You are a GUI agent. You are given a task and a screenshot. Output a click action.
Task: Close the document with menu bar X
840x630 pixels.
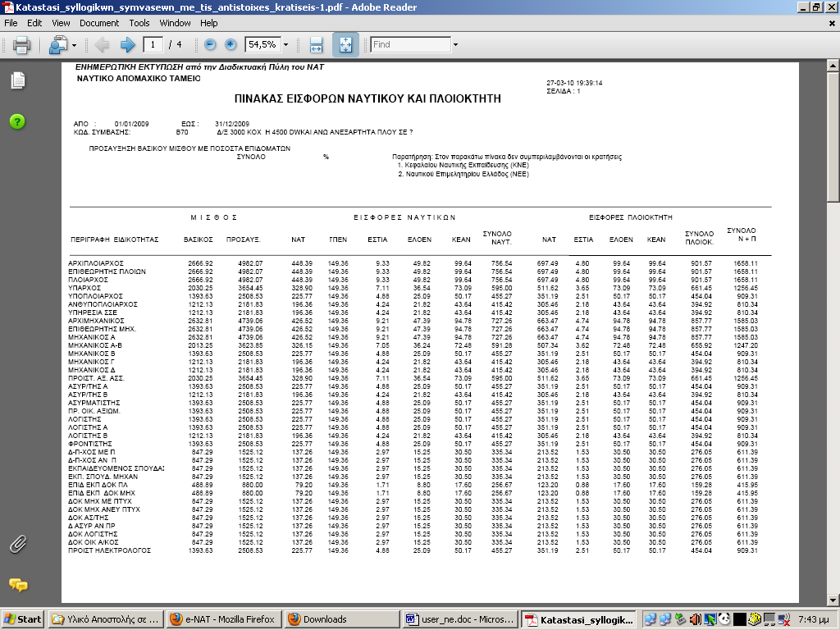[x=832, y=24]
